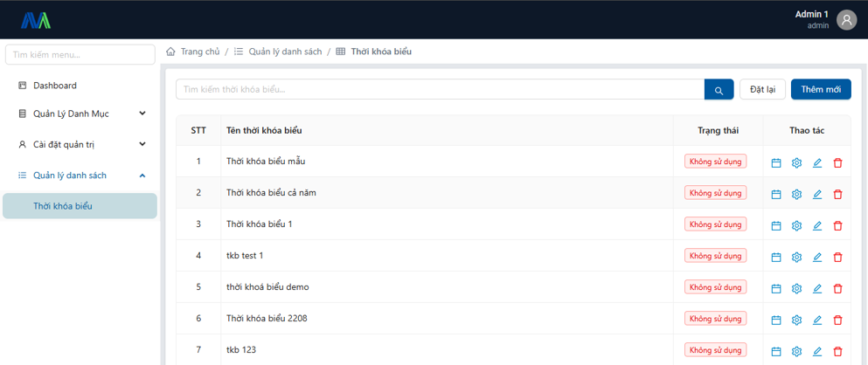
Task: Click Trạng thái column header
Action: click(719, 130)
